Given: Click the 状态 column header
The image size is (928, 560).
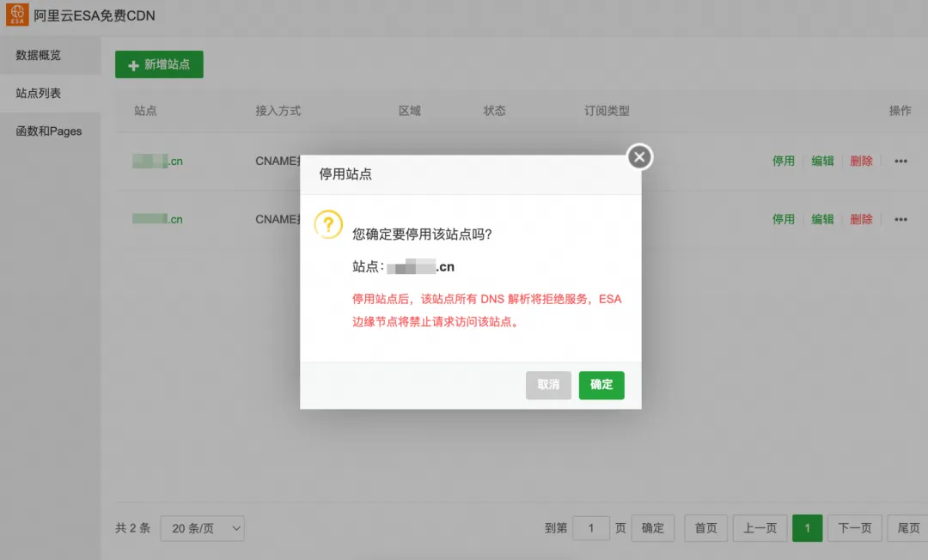Looking at the screenshot, I should coord(494,111).
